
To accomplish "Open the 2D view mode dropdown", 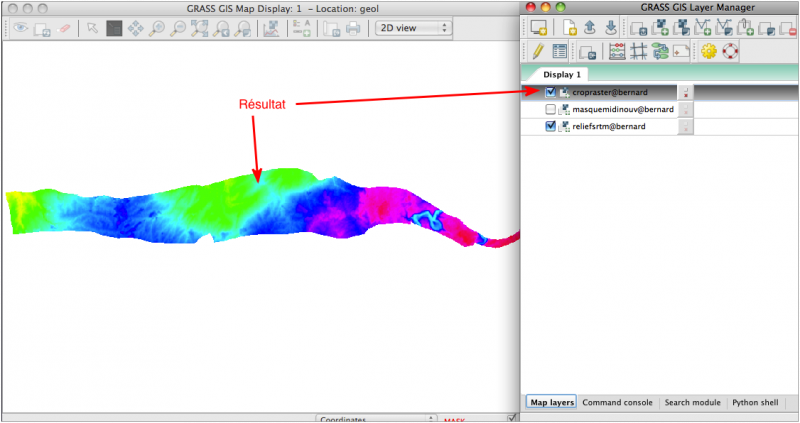I will point(412,28).
